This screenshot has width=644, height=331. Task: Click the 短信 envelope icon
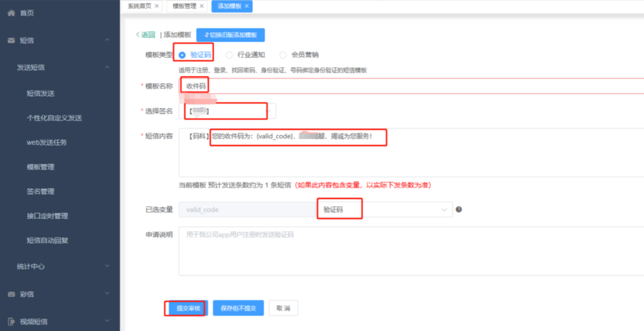click(x=11, y=41)
